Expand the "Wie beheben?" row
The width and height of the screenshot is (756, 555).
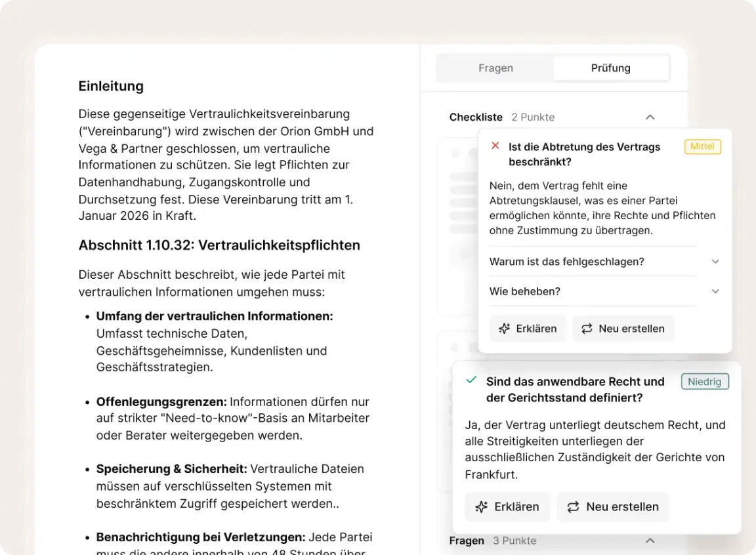point(715,291)
